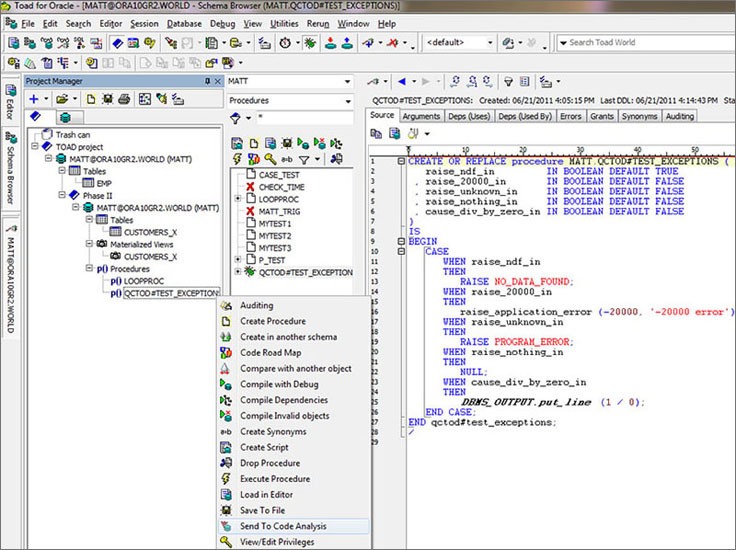Open the MATT schema dropdown
This screenshot has height=550, width=736.
[x=347, y=81]
